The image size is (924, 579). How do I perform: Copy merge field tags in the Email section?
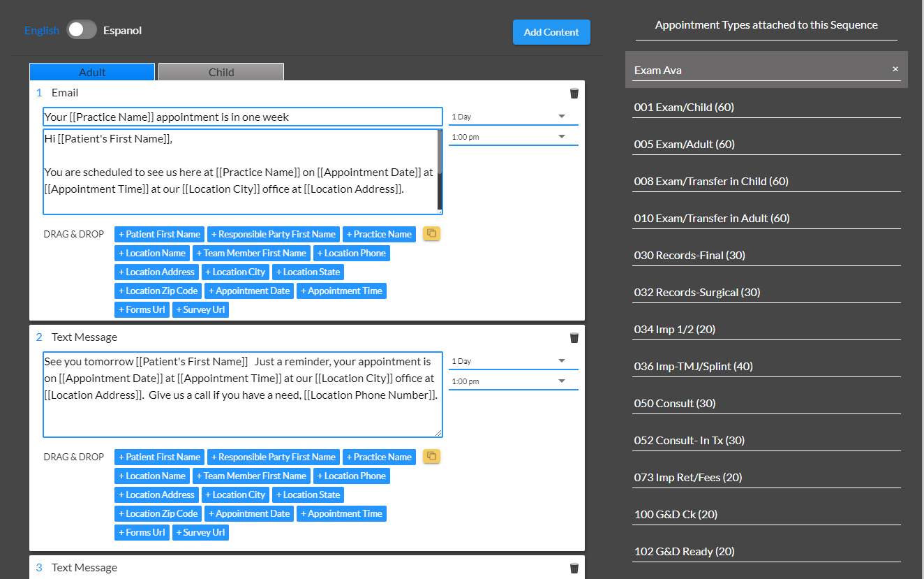pos(431,233)
